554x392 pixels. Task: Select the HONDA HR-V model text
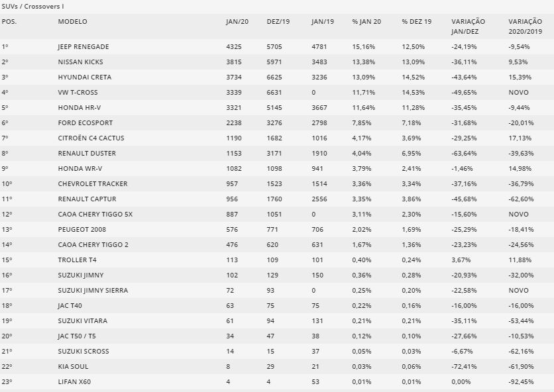79,107
